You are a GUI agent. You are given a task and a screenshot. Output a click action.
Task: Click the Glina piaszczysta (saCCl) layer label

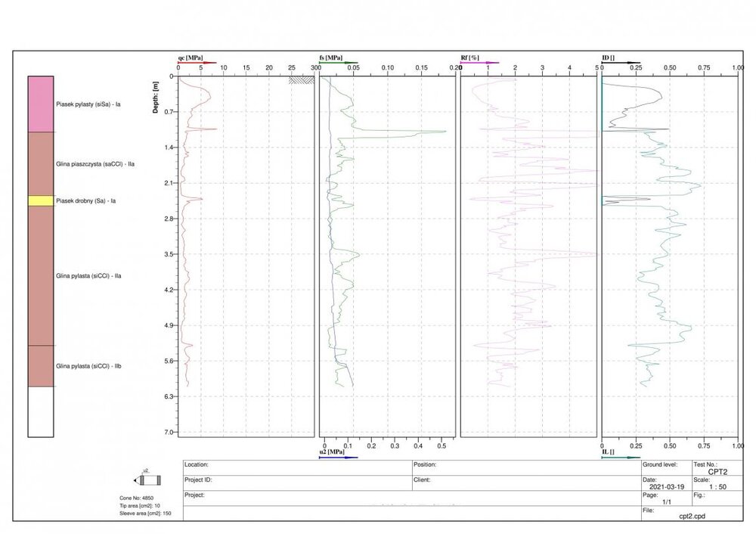point(94,163)
